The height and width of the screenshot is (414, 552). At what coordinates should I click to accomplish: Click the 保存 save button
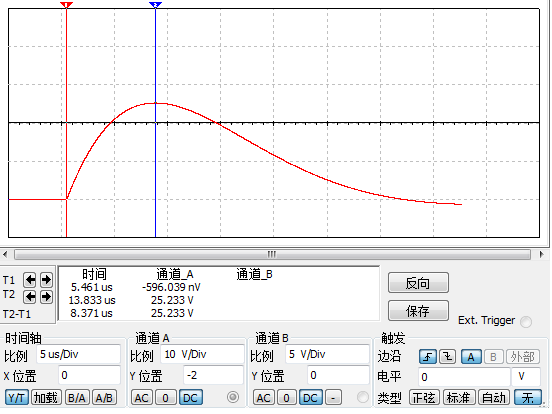pyautogui.click(x=418, y=310)
